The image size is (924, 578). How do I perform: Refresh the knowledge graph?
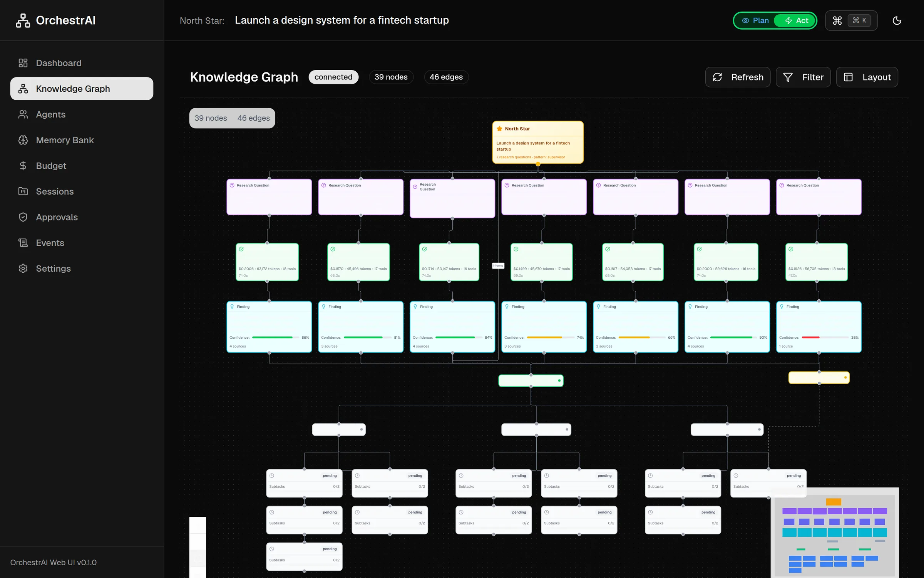(x=737, y=77)
